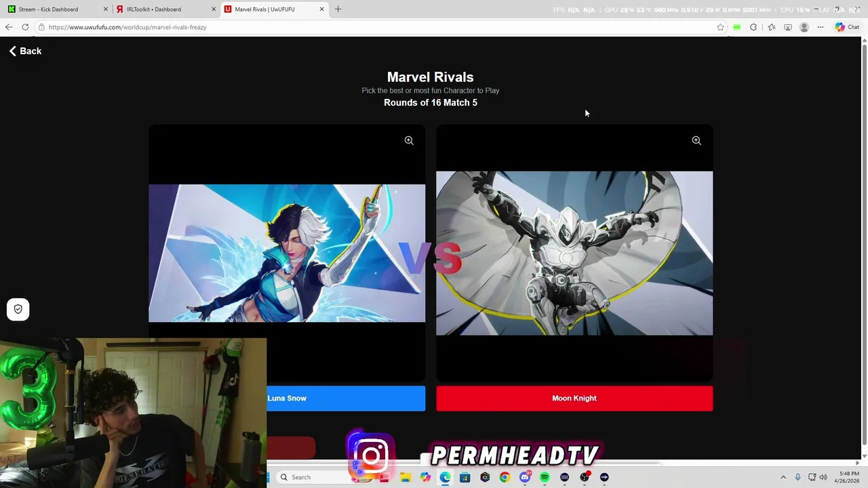Open Google Chrome from the taskbar
The width and height of the screenshot is (868, 488).
(505, 477)
